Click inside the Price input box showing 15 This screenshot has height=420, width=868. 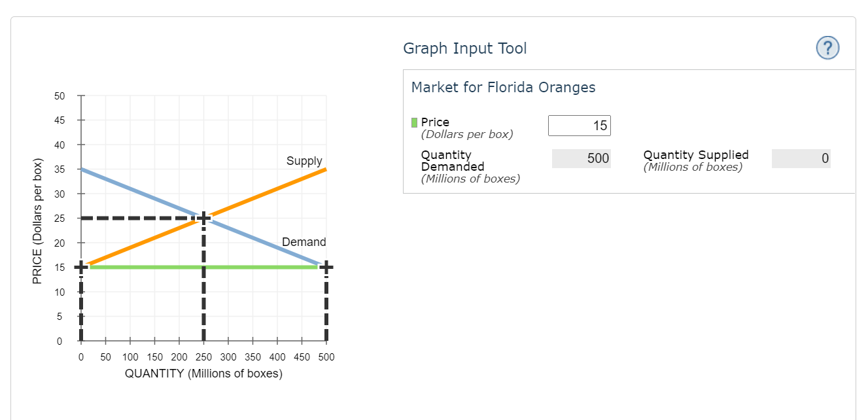point(580,125)
